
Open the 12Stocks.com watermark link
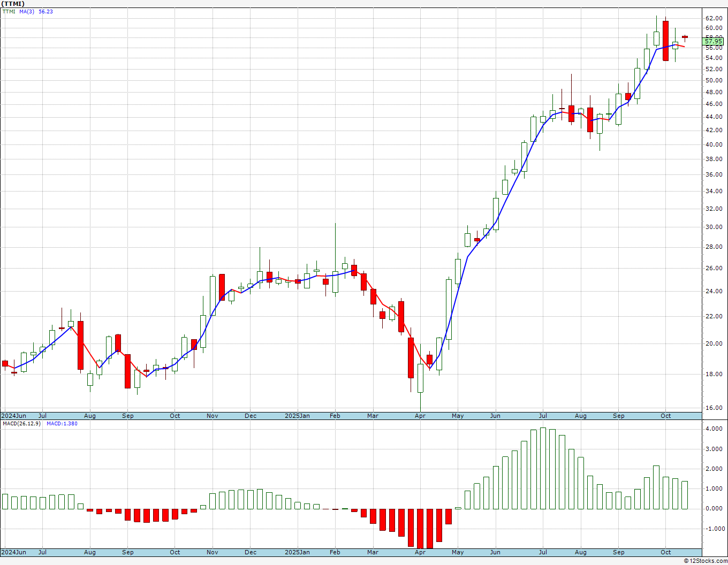[x=706, y=561]
